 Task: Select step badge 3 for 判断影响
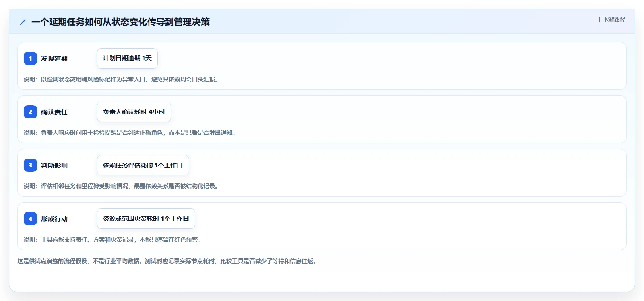click(x=30, y=165)
